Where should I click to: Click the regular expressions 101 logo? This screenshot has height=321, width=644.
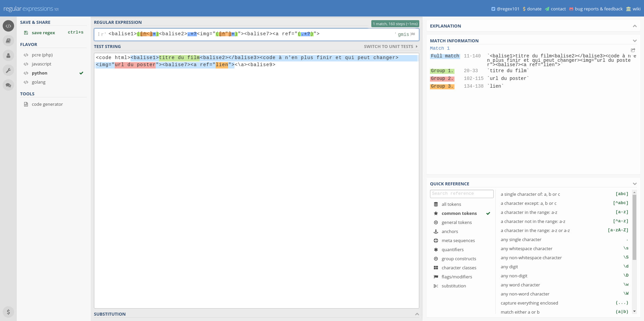tap(31, 9)
